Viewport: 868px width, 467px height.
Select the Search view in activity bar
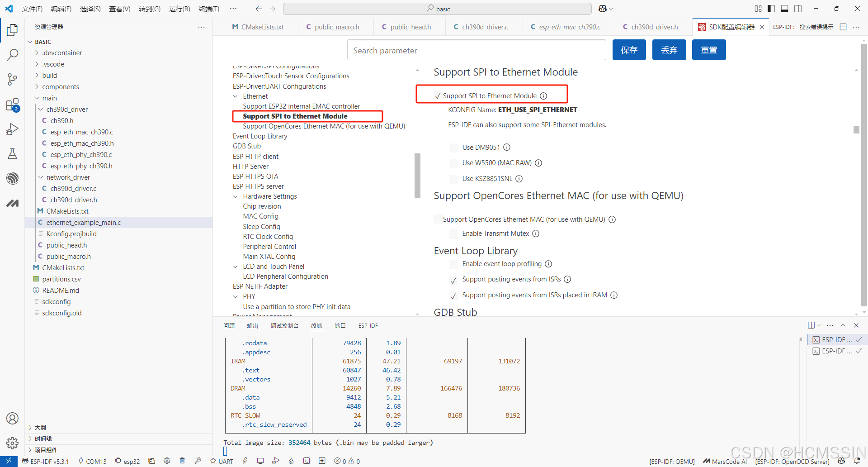(x=12, y=54)
